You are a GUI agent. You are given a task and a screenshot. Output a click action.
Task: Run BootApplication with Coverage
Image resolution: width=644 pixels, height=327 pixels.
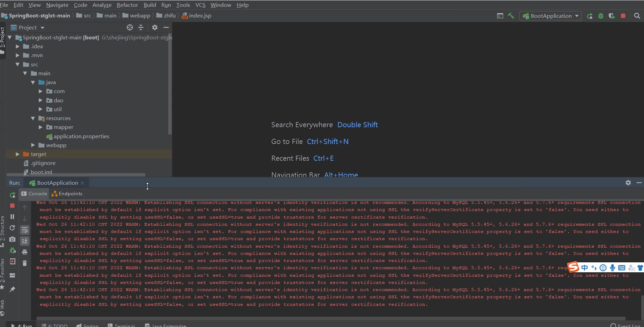point(611,16)
